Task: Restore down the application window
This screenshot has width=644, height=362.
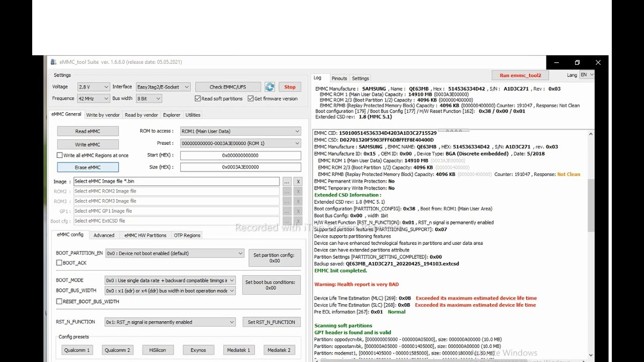Action: point(577,62)
